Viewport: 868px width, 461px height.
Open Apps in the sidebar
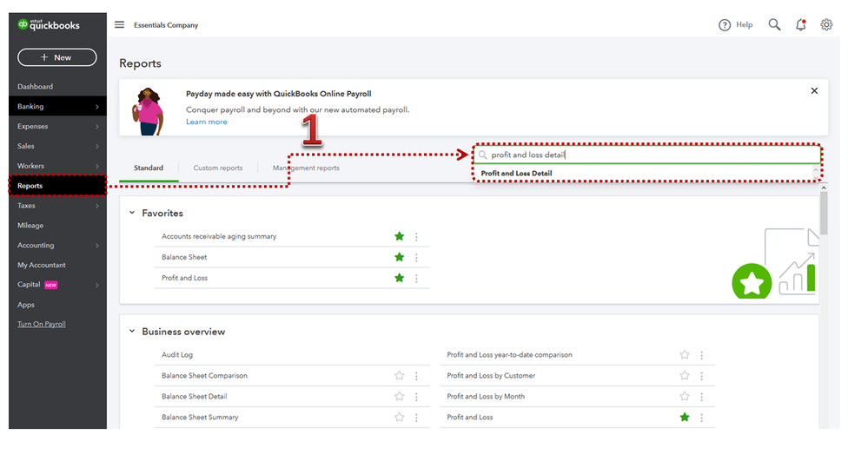point(26,305)
